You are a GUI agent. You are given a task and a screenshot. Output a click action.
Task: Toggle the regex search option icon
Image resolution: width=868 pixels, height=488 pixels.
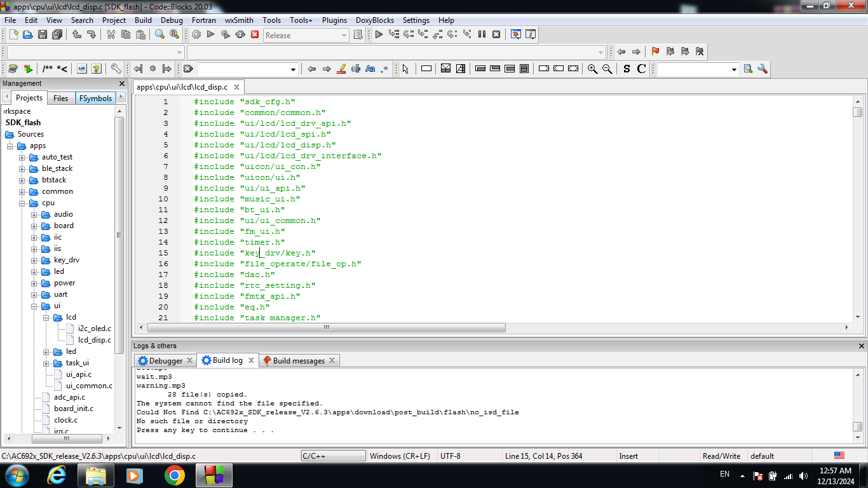click(385, 69)
